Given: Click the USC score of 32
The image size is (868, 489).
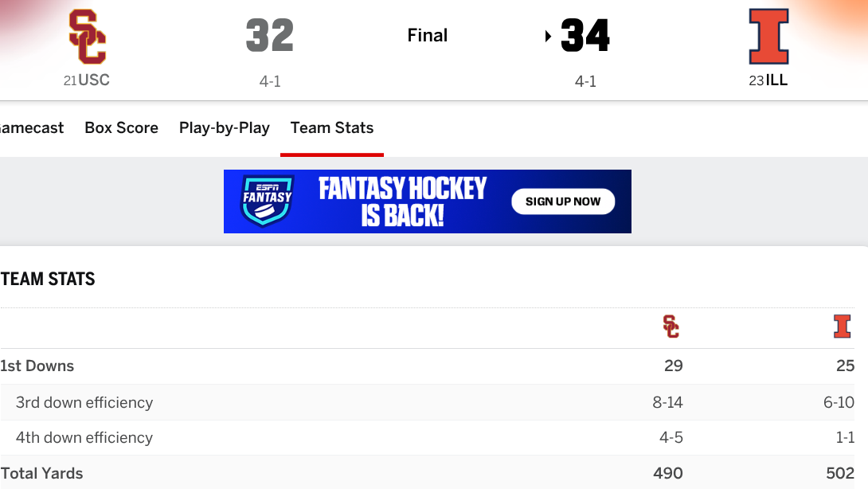Looking at the screenshot, I should pos(269,36).
